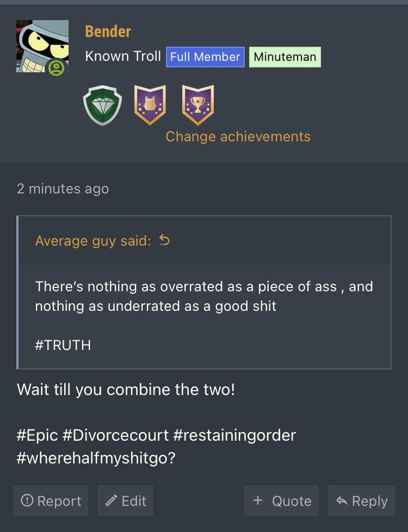The width and height of the screenshot is (408, 532).
Task: Open the Bender username profile link
Action: (108, 32)
